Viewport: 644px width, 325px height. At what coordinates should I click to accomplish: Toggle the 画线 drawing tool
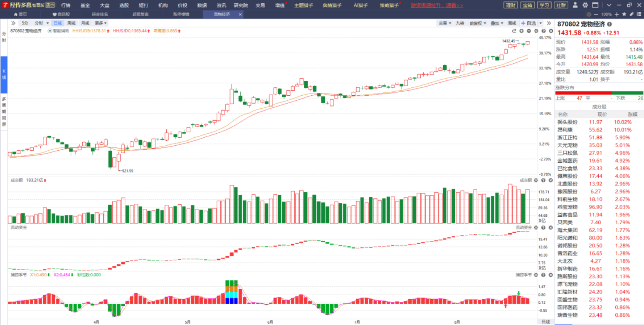pos(512,23)
